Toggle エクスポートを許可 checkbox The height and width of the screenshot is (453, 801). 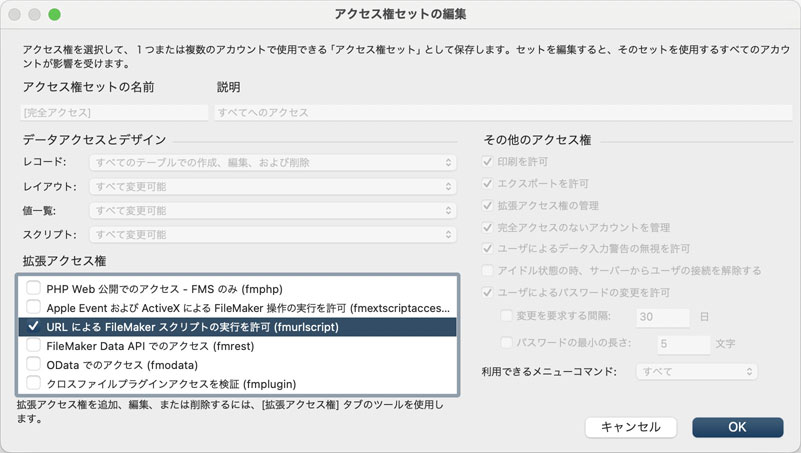pos(487,183)
